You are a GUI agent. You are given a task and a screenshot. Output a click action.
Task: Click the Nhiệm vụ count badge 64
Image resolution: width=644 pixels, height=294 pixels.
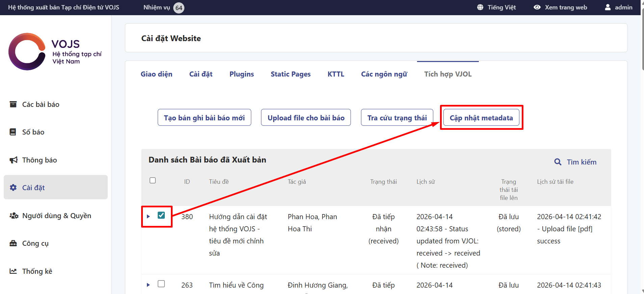[179, 8]
